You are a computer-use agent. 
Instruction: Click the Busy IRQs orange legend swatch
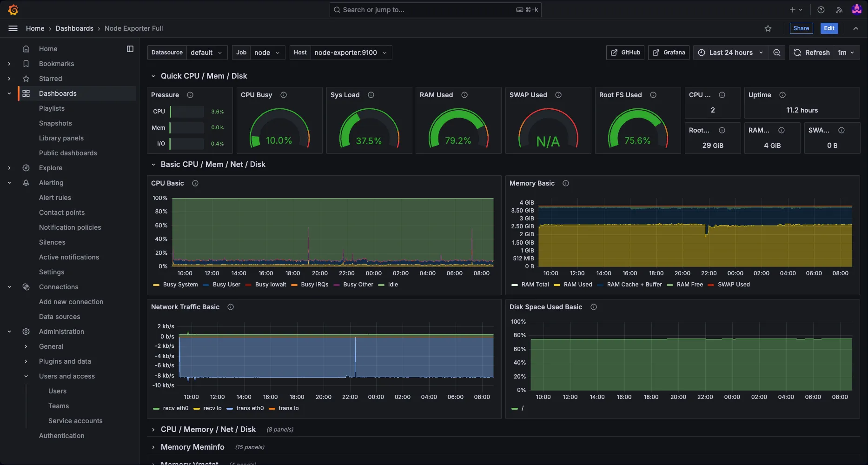[x=294, y=285]
